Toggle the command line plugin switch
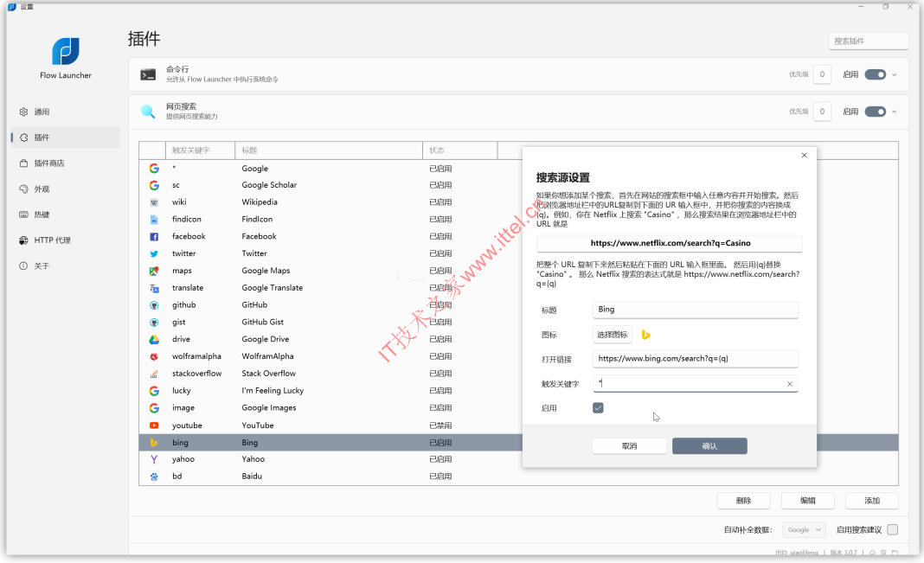The image size is (924, 563). pyautogui.click(x=875, y=74)
